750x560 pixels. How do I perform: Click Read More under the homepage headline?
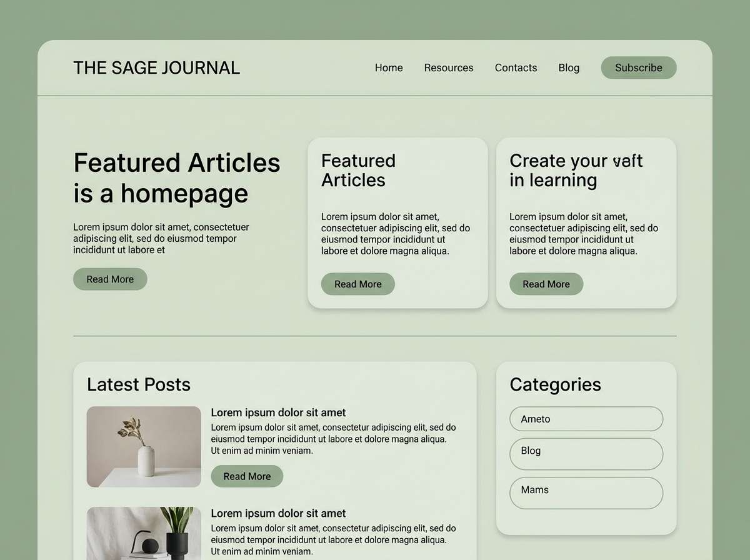coord(110,279)
